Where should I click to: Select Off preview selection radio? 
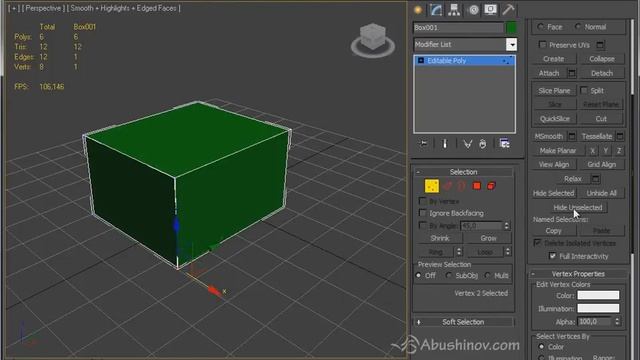pos(418,276)
